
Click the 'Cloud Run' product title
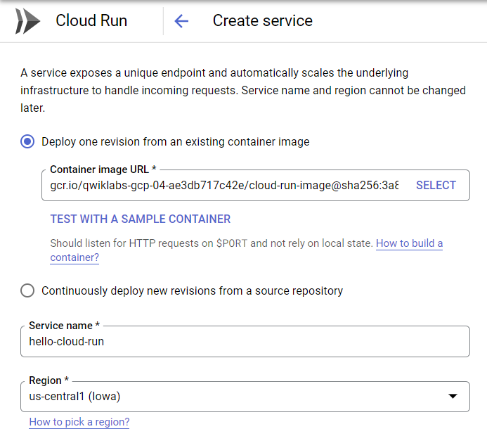click(x=91, y=21)
